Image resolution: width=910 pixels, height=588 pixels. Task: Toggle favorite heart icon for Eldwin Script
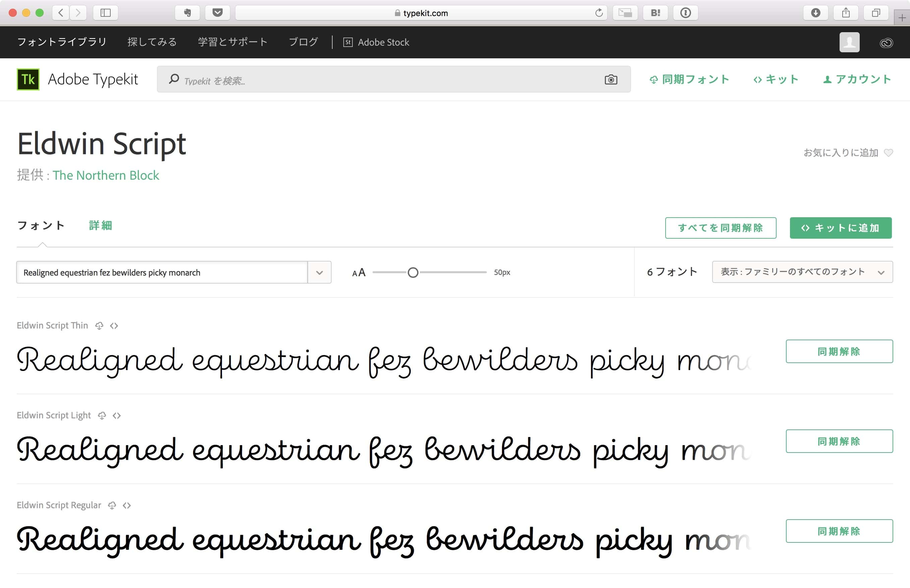click(888, 153)
